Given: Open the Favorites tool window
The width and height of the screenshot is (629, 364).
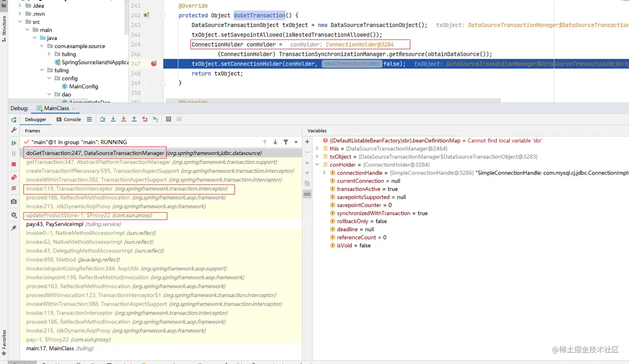Looking at the screenshot, I should coord(4,343).
